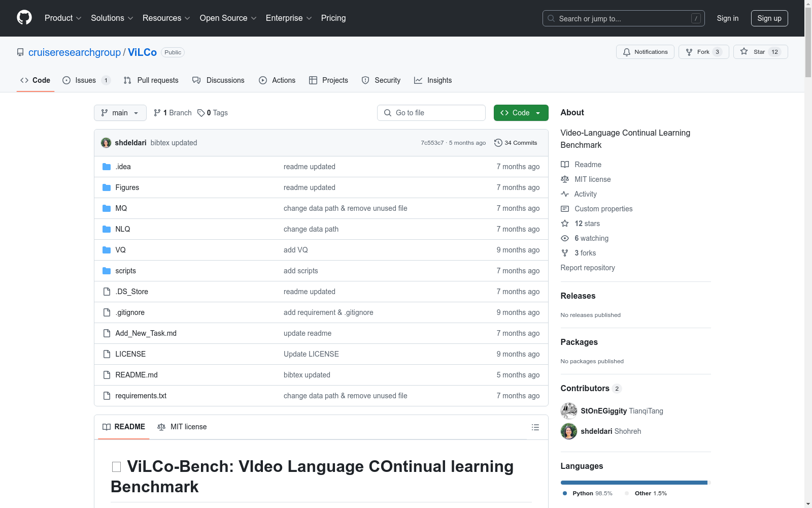Click StOnEGiggity's contributor avatar
Screen dimensions: 812x508
(569, 411)
